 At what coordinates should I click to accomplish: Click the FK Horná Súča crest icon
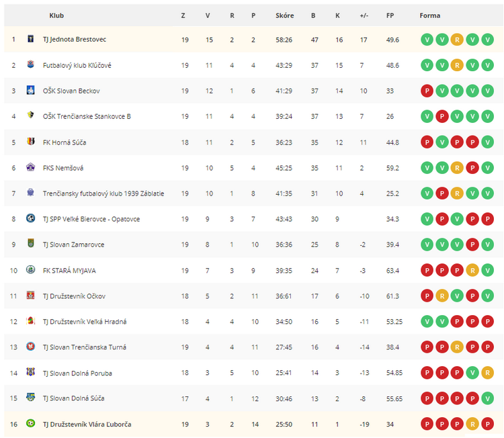click(30, 141)
